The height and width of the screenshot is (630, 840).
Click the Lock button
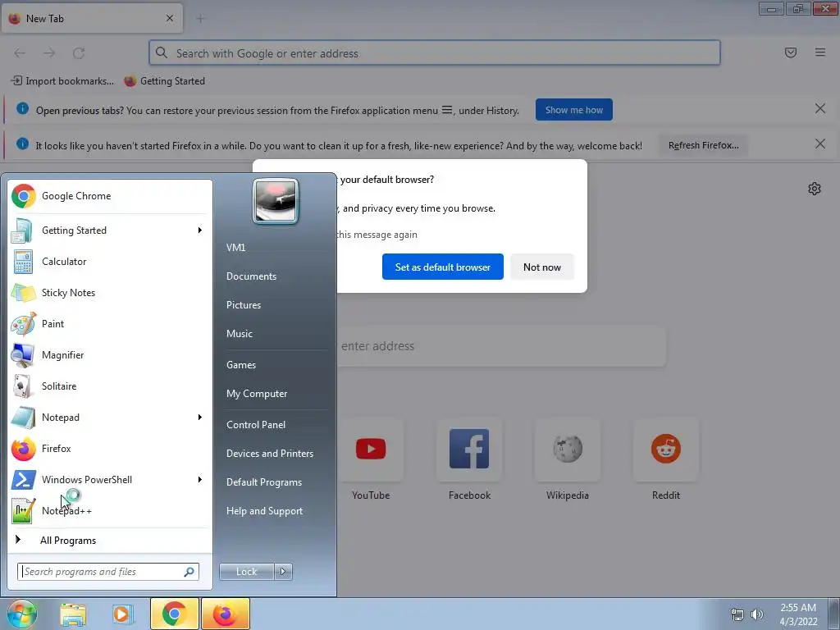coord(246,572)
